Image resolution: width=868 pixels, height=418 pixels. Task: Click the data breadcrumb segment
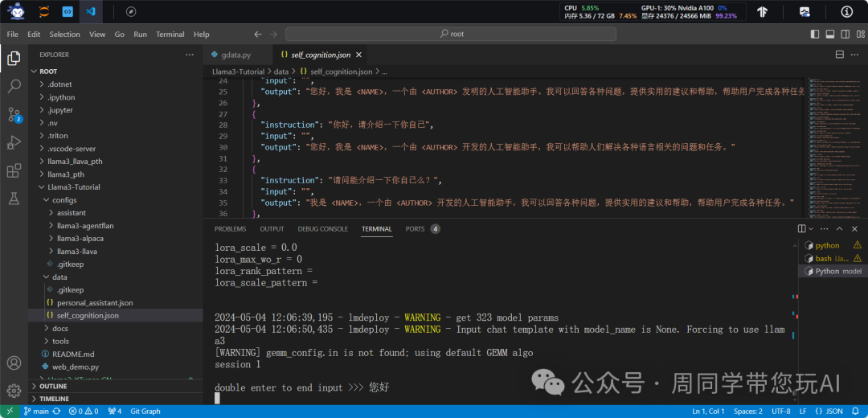tap(281, 72)
